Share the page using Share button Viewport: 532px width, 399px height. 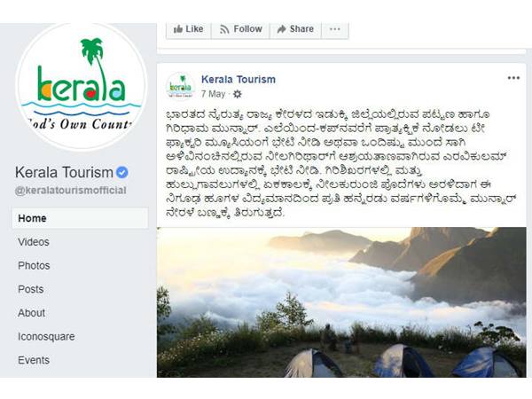point(295,29)
